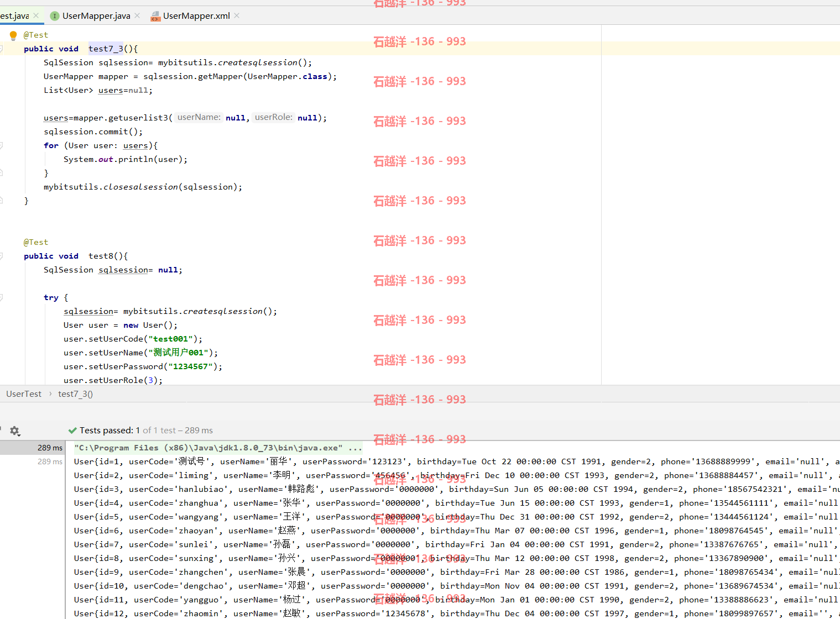
Task: Click the List<User> users=null line
Action: (x=98, y=90)
